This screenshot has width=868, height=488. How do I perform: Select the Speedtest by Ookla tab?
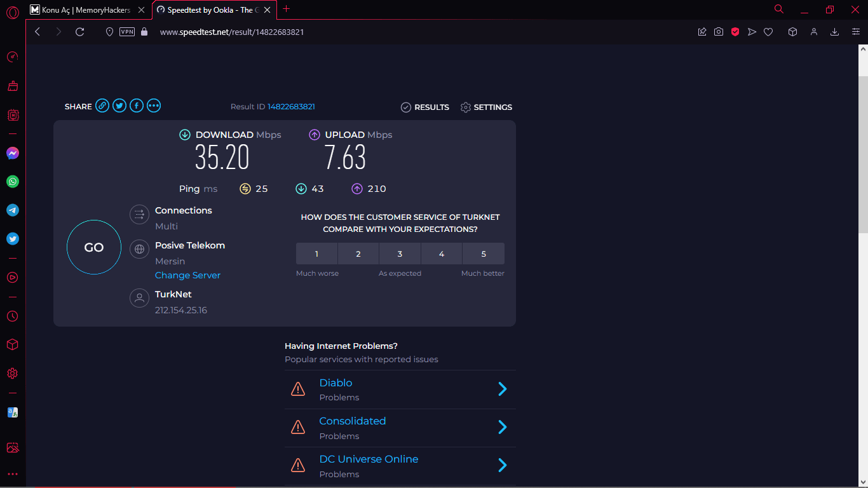click(x=213, y=10)
